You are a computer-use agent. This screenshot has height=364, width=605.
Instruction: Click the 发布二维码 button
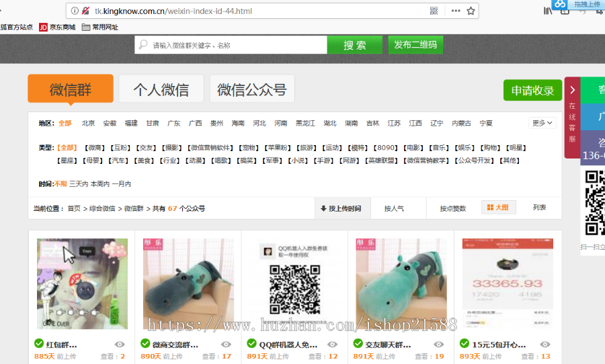tap(415, 45)
